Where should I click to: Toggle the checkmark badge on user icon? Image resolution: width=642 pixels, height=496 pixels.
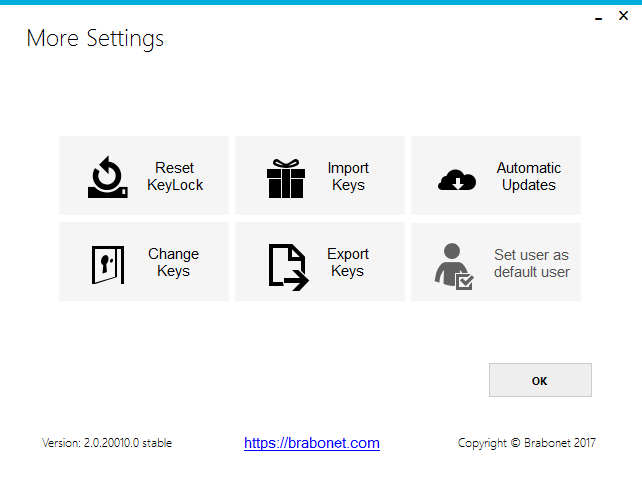464,281
